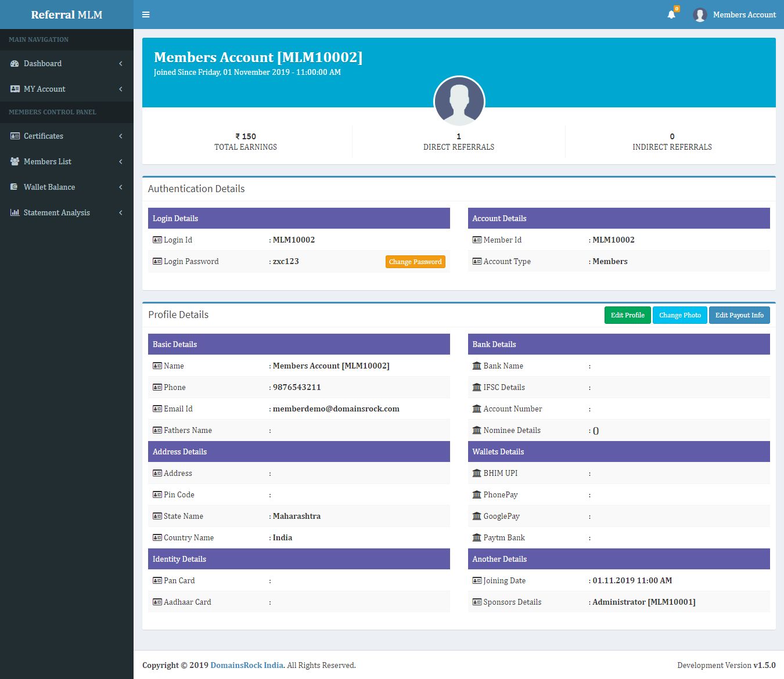Image resolution: width=784 pixels, height=679 pixels.
Task: Click the email memberdemo@domainsrock.com
Action: point(336,409)
